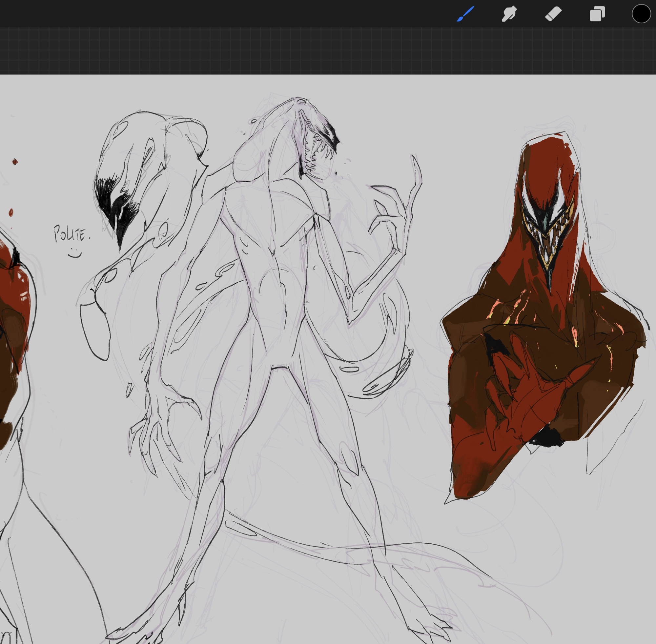The height and width of the screenshot is (644, 656).
Task: Tap the handwritten "POLITE." text on canvas
Action: pyautogui.click(x=71, y=234)
